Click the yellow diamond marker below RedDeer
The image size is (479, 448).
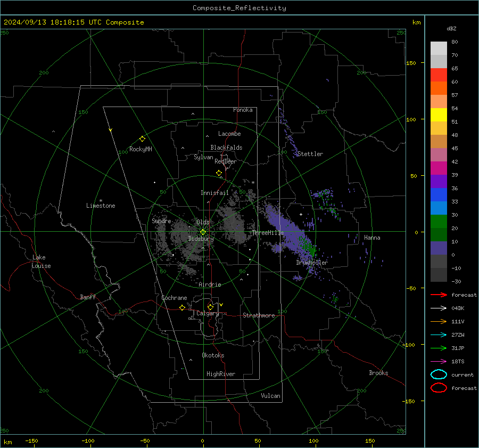click(219, 173)
